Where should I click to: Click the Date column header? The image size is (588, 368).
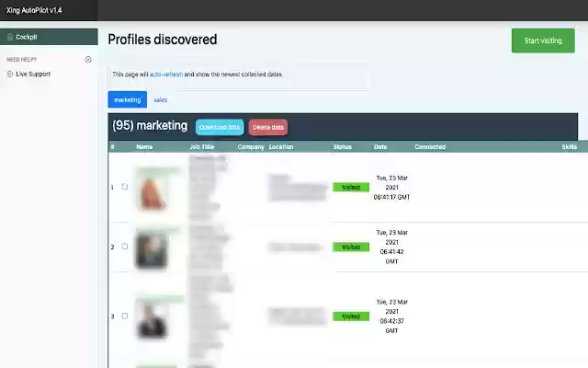(x=380, y=147)
